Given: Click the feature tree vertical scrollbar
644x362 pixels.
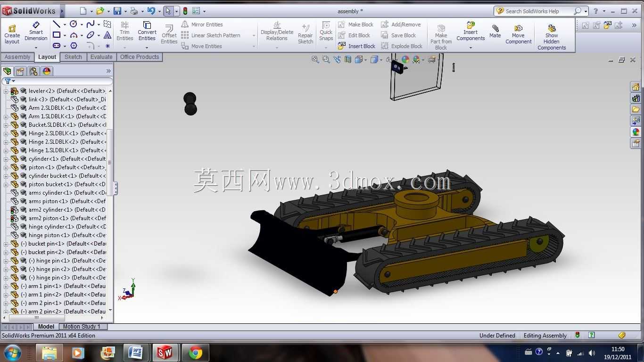Looking at the screenshot, I should [x=110, y=162].
